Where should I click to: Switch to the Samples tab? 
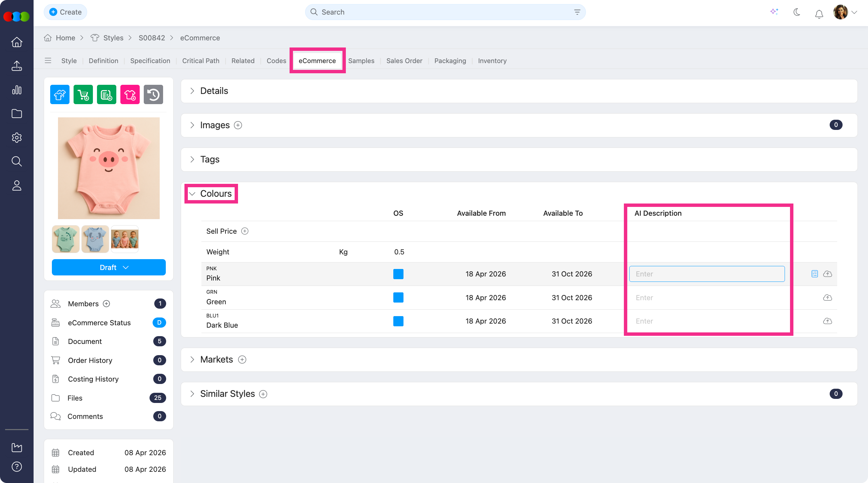361,61
